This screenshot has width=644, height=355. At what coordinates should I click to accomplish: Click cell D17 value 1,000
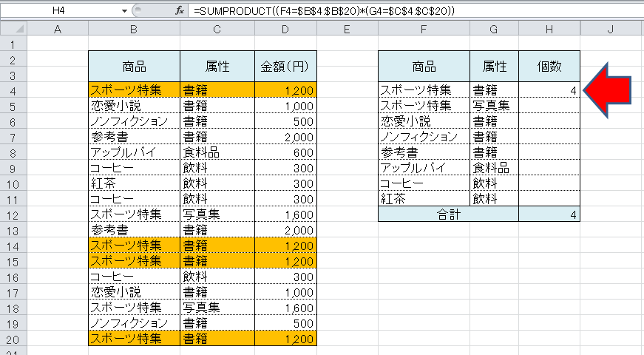pos(285,292)
